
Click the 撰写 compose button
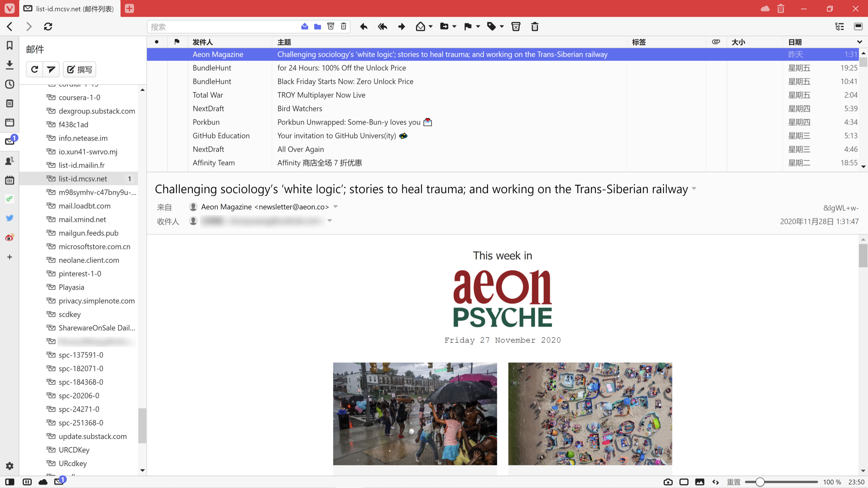pos(79,69)
